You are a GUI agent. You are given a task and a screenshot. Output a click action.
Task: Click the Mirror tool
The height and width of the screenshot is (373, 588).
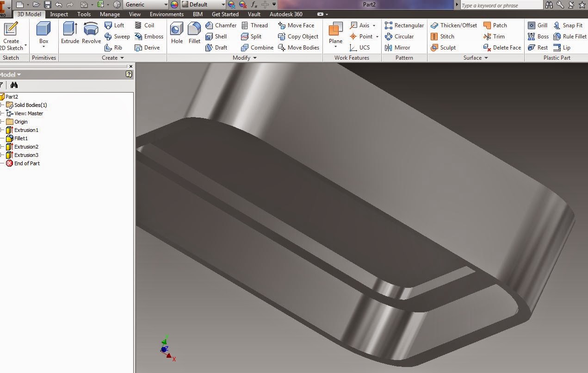pos(397,48)
